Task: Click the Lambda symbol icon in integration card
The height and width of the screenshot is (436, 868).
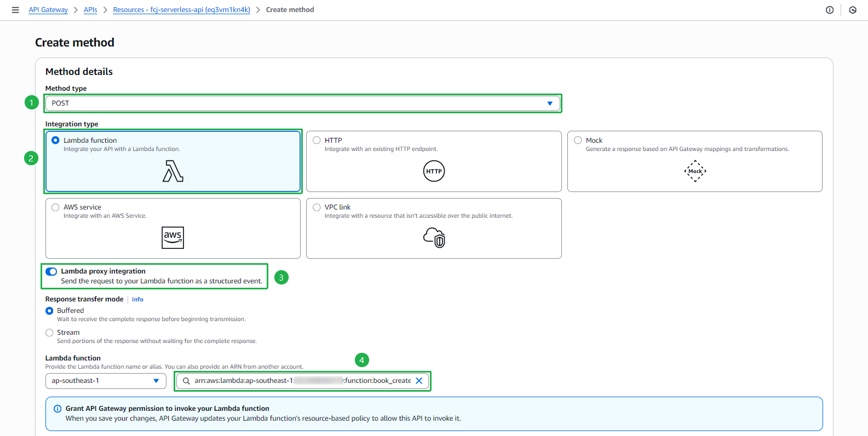Action: tap(173, 171)
